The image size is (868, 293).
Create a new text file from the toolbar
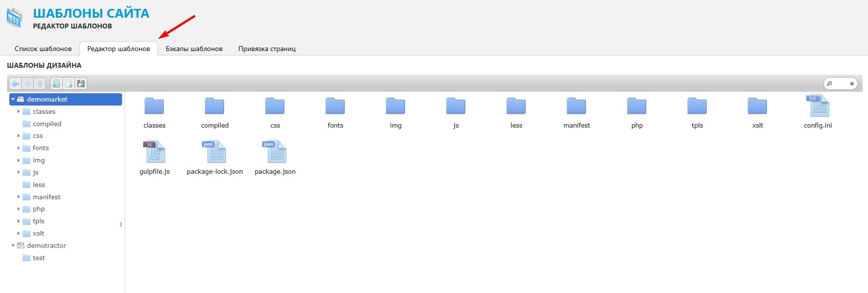[69, 83]
